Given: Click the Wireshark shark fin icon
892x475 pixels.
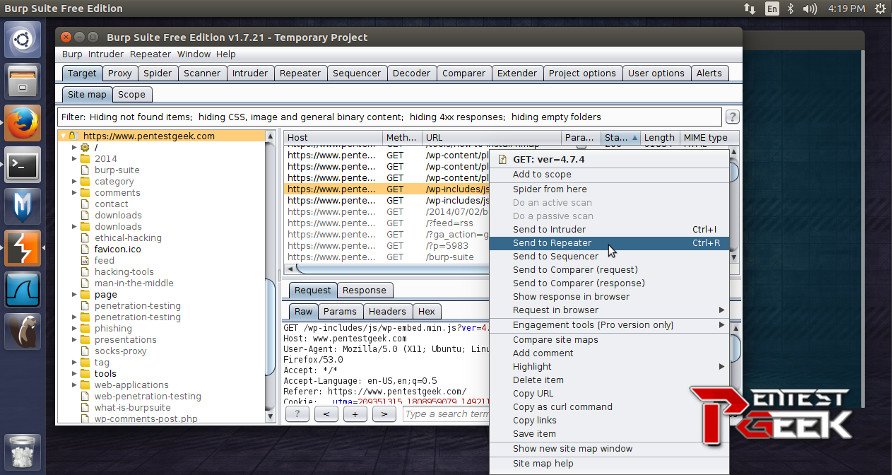Looking at the screenshot, I should coord(22,289).
